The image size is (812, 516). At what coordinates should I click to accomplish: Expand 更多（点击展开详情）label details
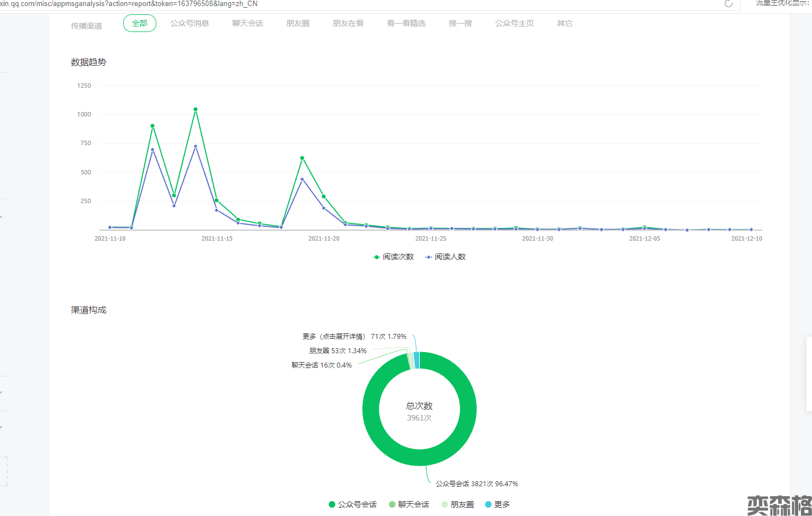tap(334, 337)
